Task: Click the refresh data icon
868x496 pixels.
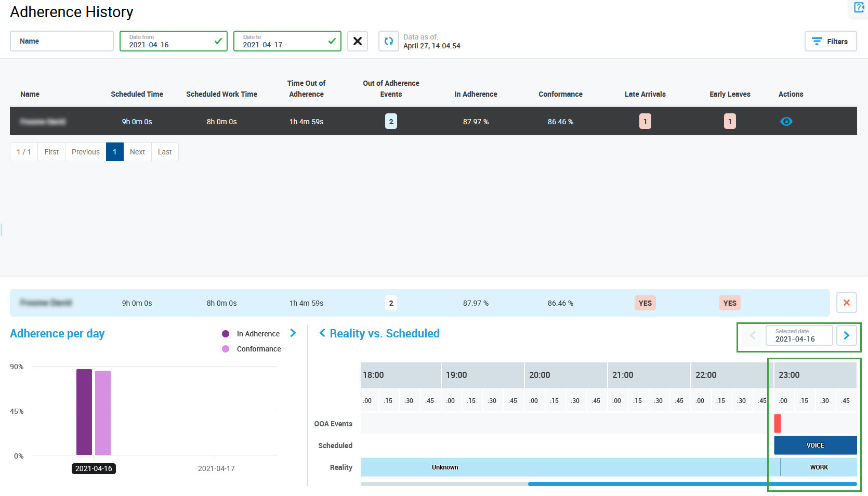Action: pyautogui.click(x=388, y=41)
